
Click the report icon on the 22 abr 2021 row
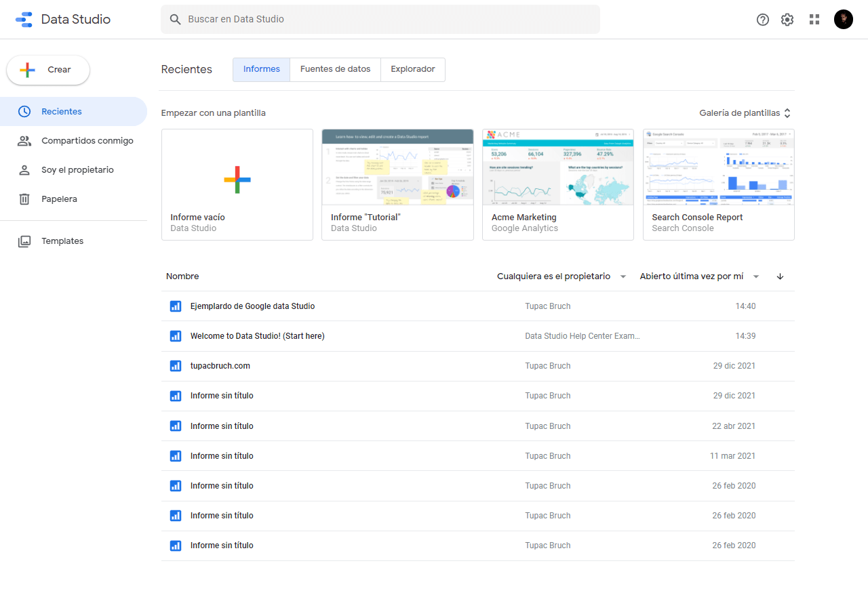click(176, 426)
